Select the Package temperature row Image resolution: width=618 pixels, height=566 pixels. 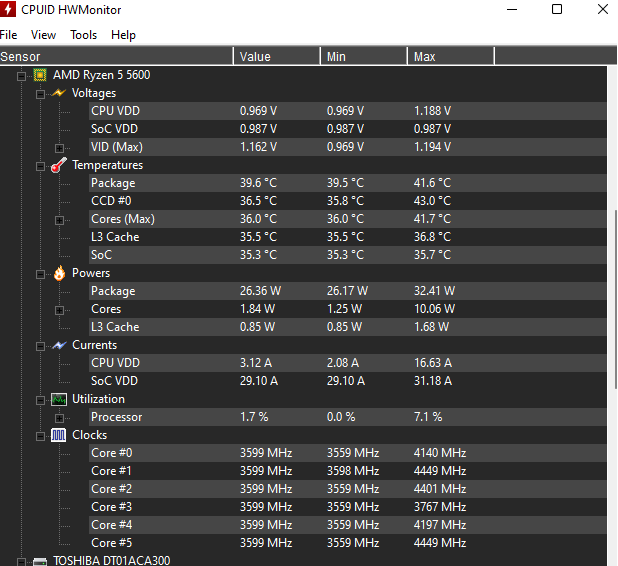(348, 183)
